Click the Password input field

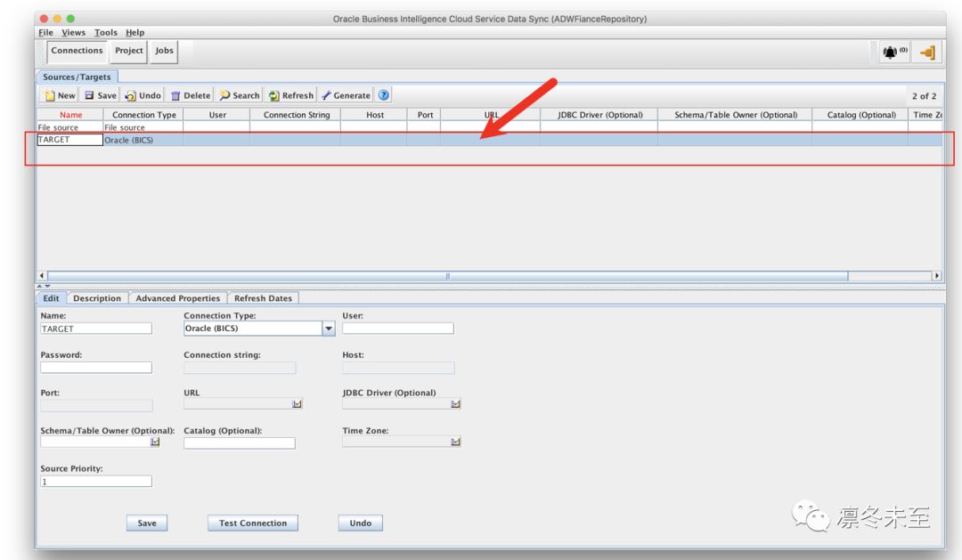pyautogui.click(x=95, y=368)
